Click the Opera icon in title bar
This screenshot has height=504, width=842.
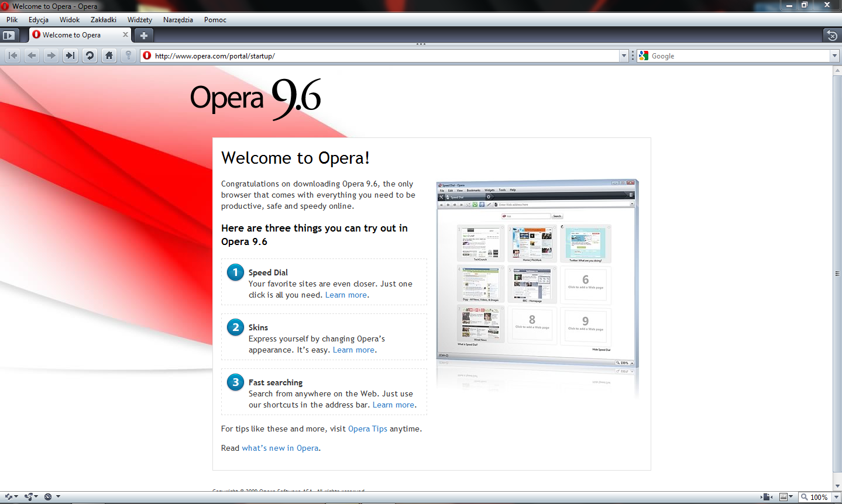pos(5,6)
